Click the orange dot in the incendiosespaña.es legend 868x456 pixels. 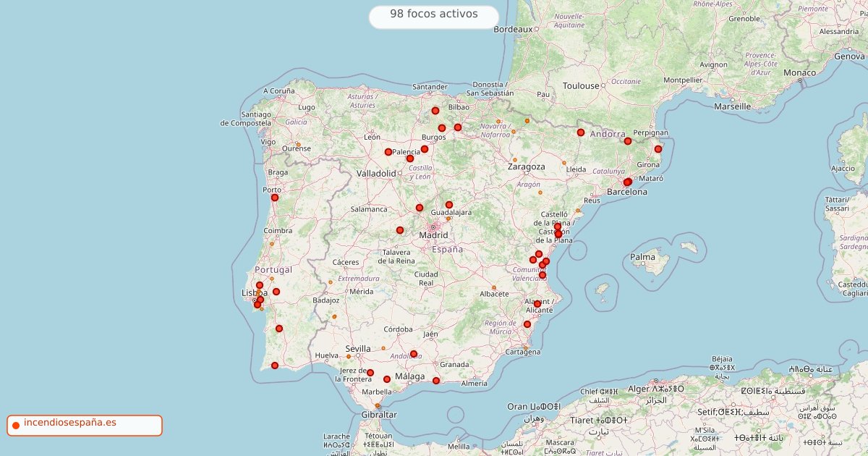15,426
